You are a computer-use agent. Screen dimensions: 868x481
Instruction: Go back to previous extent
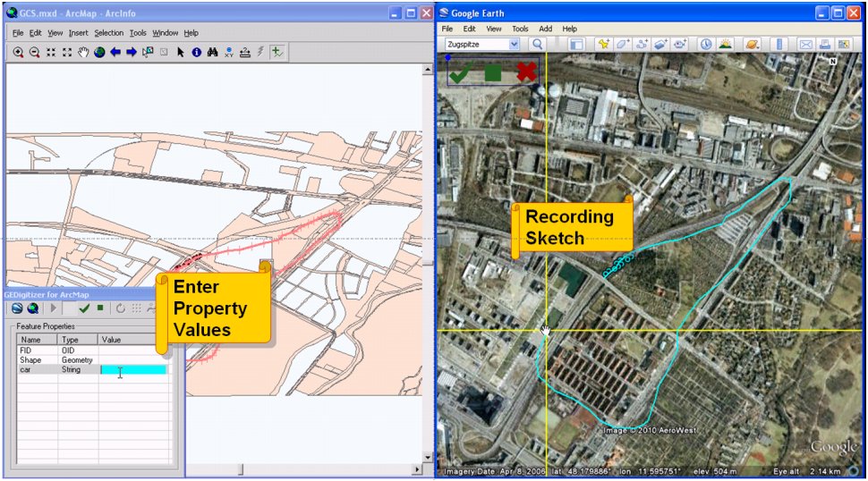click(x=115, y=52)
